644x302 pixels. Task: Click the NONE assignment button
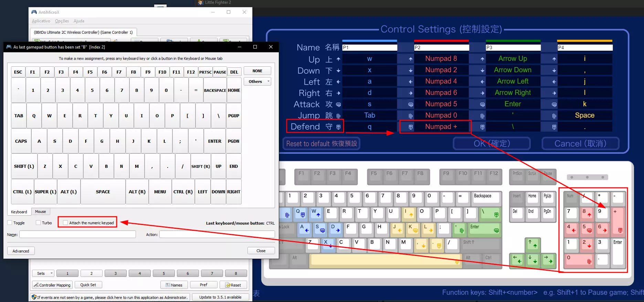[x=257, y=71]
